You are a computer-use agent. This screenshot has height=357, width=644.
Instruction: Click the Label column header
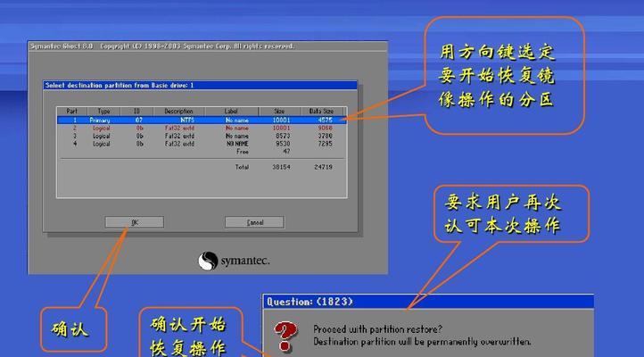tap(231, 112)
